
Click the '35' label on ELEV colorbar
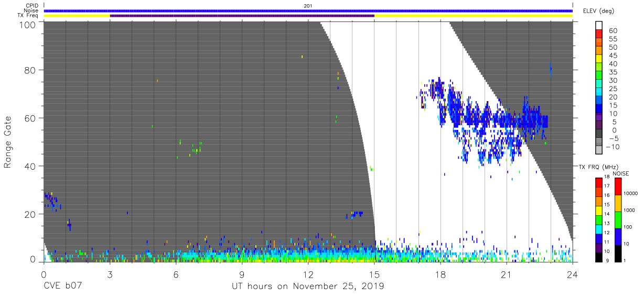click(613, 72)
